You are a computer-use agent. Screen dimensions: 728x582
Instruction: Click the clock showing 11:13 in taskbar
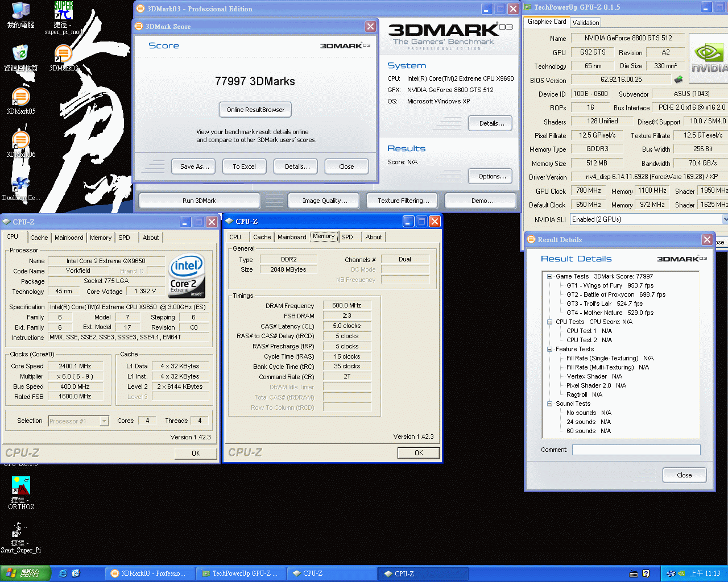click(705, 573)
